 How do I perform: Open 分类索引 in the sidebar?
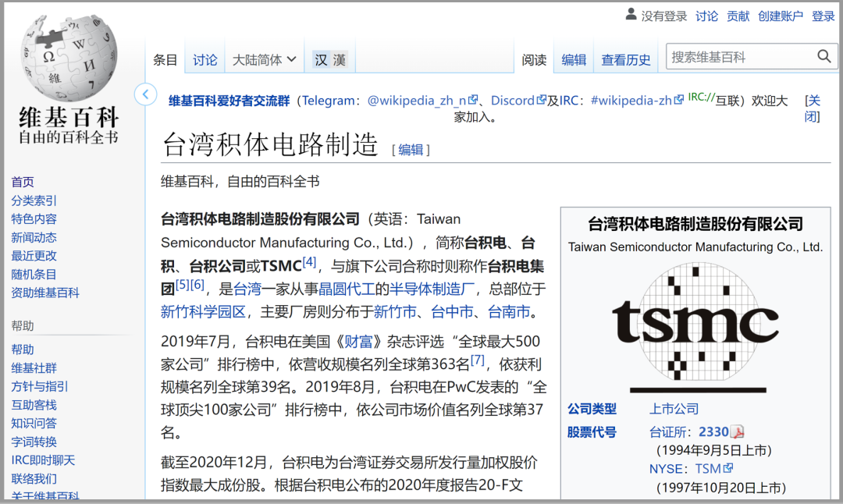tap(34, 201)
